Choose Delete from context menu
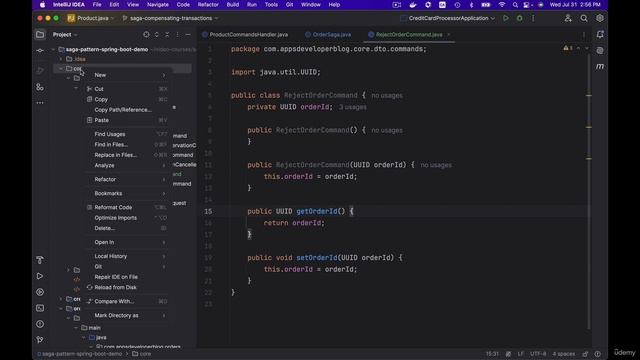Screen dimensions: 640x360 pyautogui.click(x=127, y=229)
